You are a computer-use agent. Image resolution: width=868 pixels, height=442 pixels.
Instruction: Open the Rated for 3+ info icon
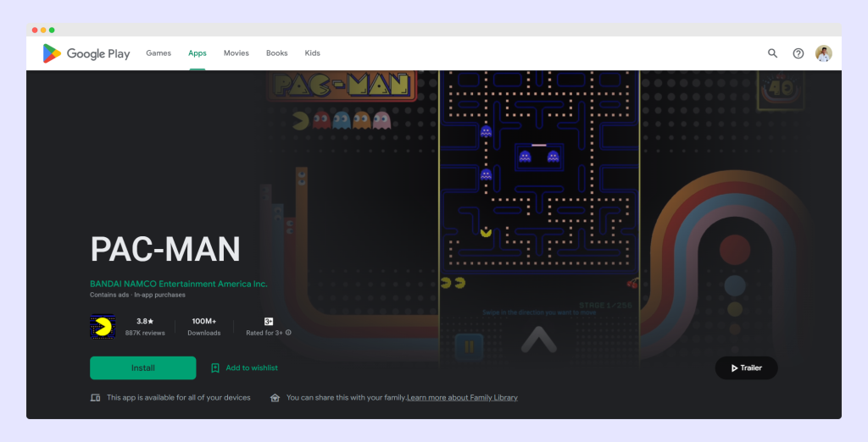[288, 333]
